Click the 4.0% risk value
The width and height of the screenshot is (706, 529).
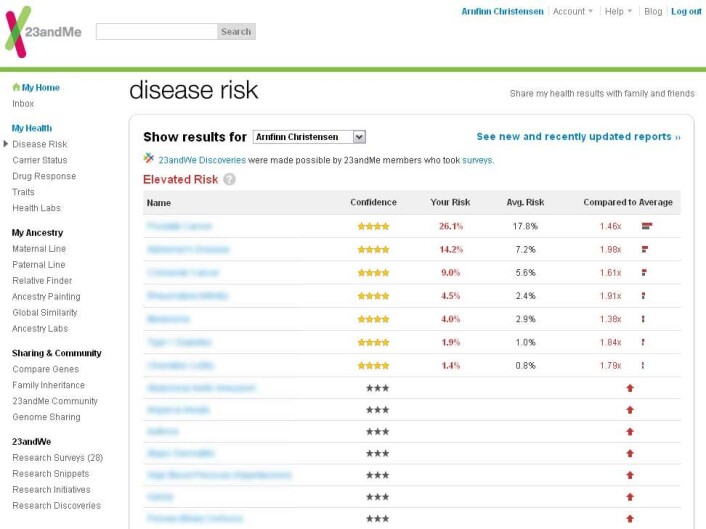click(451, 319)
